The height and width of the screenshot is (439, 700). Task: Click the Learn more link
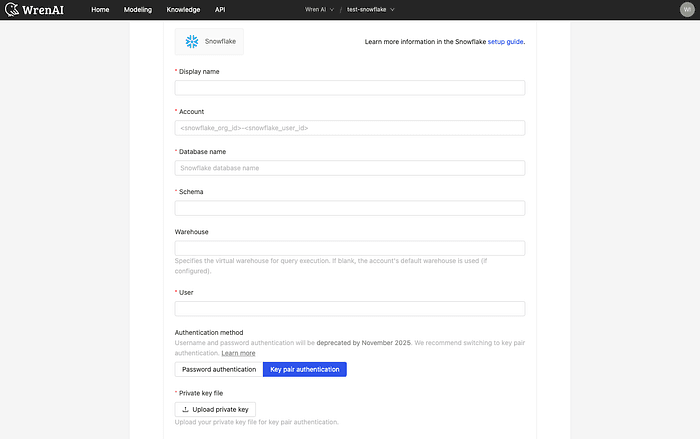[x=238, y=353]
